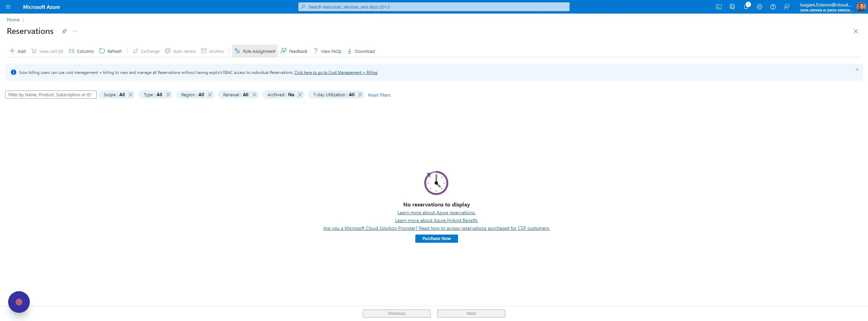Focus the global search resources box
Image resolution: width=868 pixels, height=321 pixels.
[x=434, y=7]
